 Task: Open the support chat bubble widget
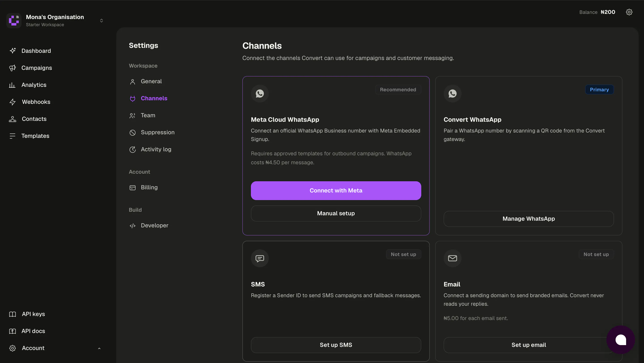[621, 340]
